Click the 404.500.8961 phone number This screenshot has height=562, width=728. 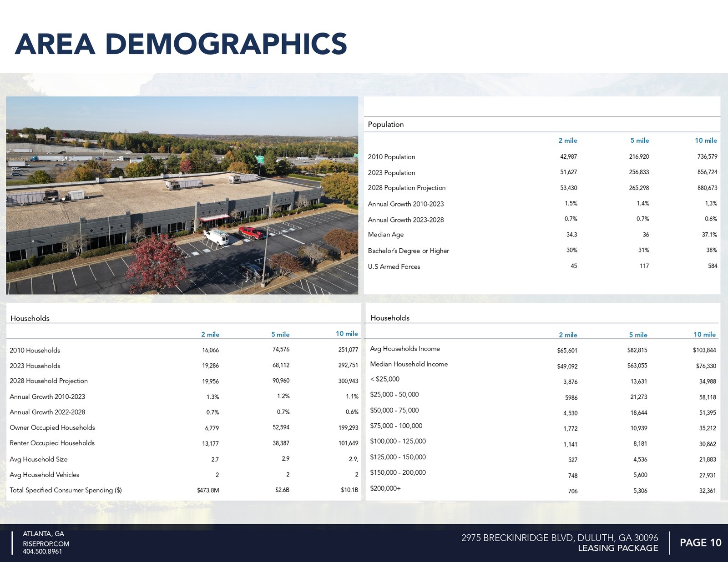coord(42,552)
